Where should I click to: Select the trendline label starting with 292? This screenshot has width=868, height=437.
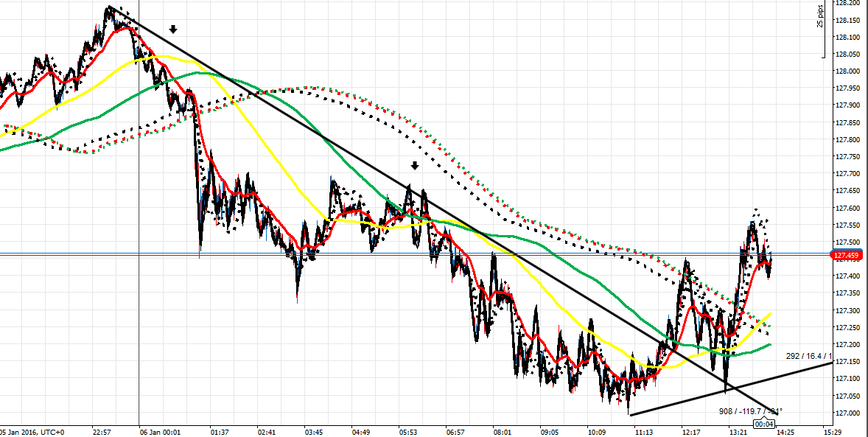click(x=808, y=355)
